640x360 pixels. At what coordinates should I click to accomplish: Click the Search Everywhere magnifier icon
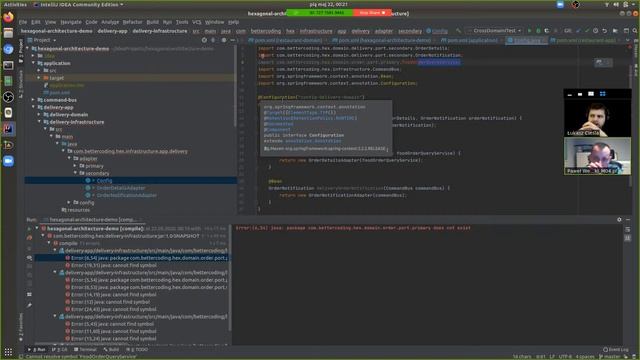tap(635, 31)
